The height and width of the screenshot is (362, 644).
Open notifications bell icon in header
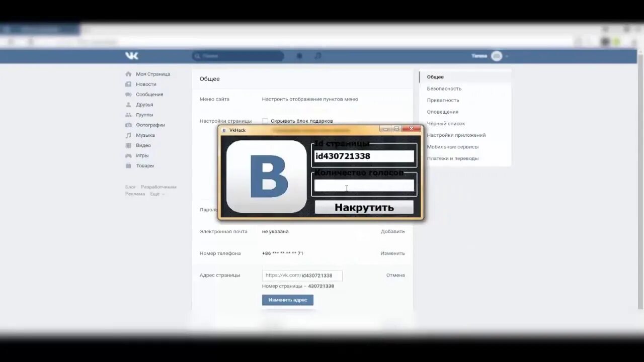[x=299, y=56]
